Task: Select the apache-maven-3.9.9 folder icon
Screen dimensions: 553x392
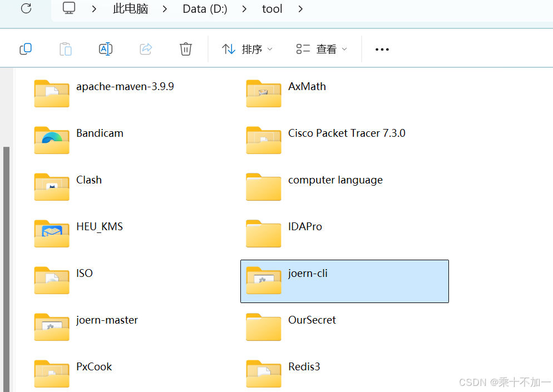Action: pos(52,93)
